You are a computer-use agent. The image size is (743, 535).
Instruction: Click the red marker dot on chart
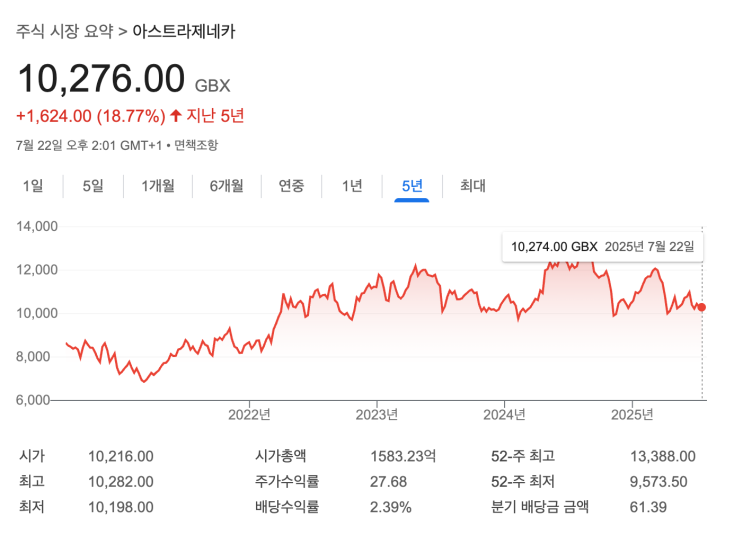coord(702,307)
